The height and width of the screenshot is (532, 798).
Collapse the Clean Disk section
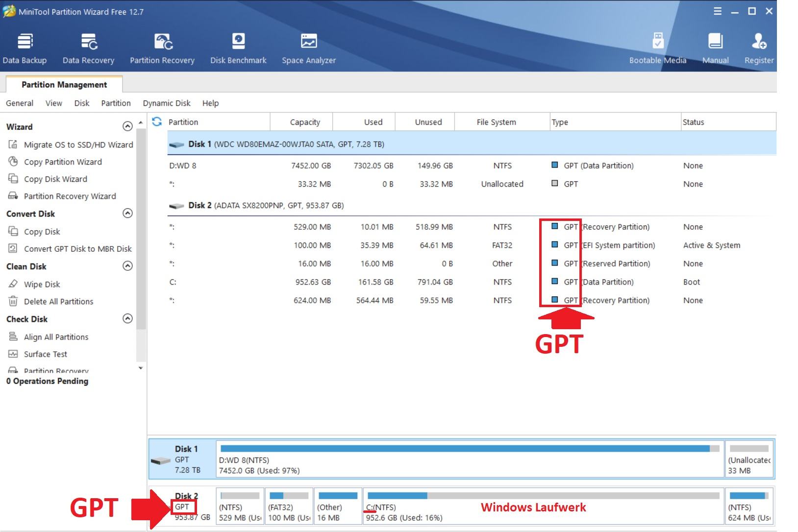coord(127,266)
